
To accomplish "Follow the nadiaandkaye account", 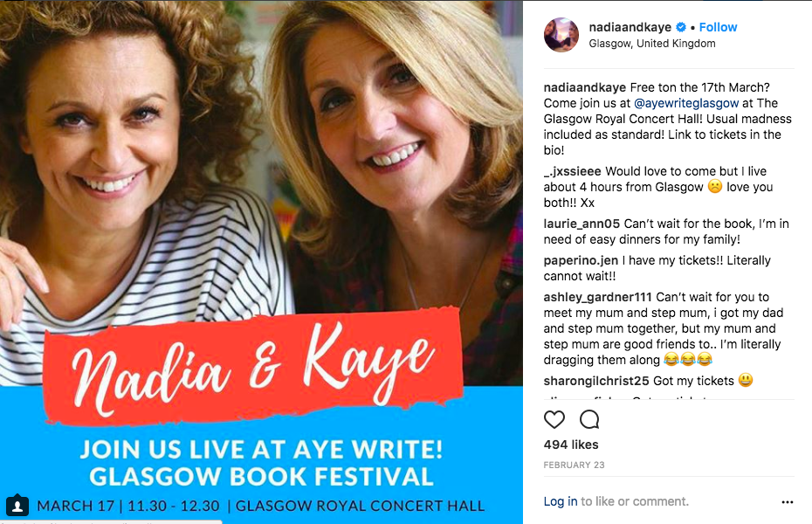I will [x=718, y=27].
